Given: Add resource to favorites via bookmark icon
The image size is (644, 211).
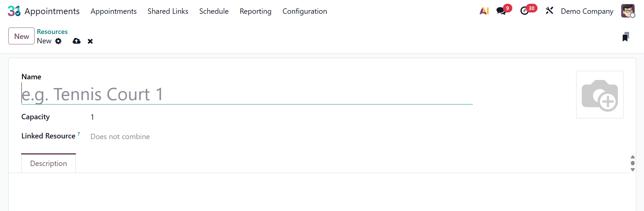Looking at the screenshot, I should pyautogui.click(x=625, y=36).
